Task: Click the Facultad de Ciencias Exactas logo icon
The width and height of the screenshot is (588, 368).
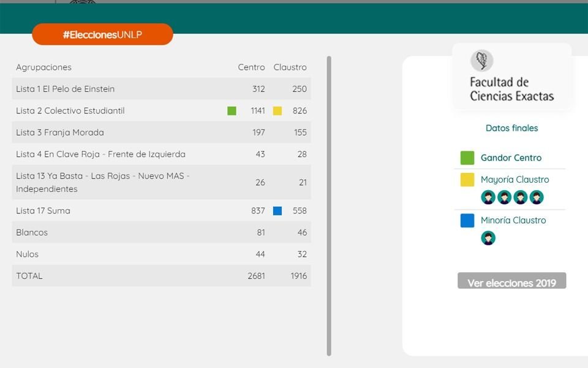Action: coord(481,61)
